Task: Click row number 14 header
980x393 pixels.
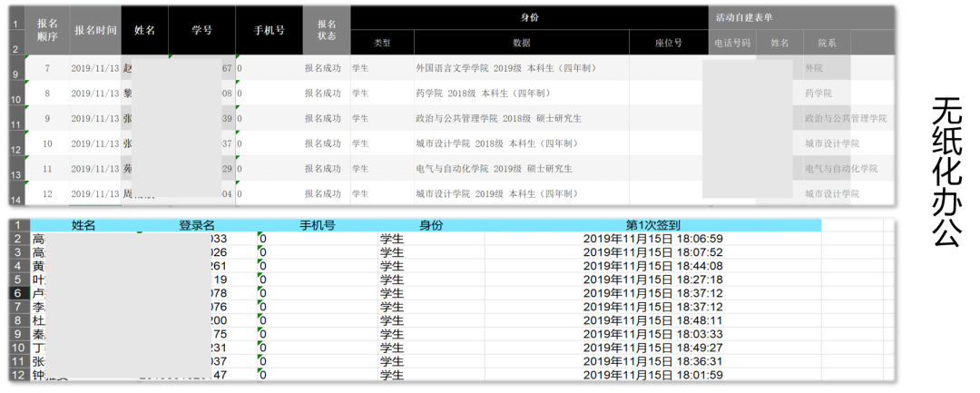Action: 15,199
